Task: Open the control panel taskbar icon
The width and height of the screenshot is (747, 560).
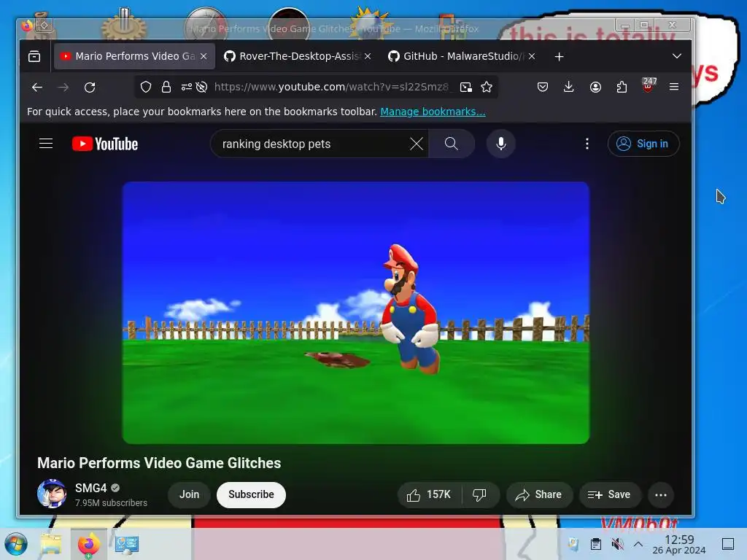Action: 127,544
